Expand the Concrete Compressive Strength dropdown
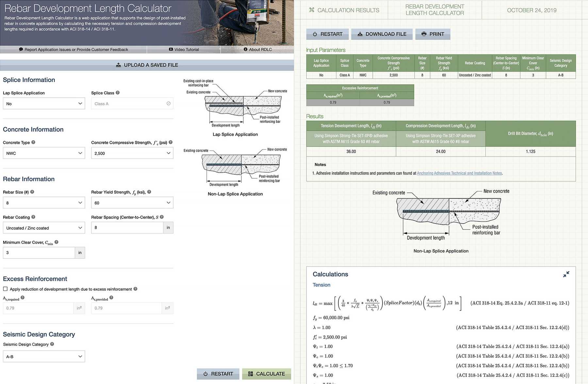 point(132,153)
